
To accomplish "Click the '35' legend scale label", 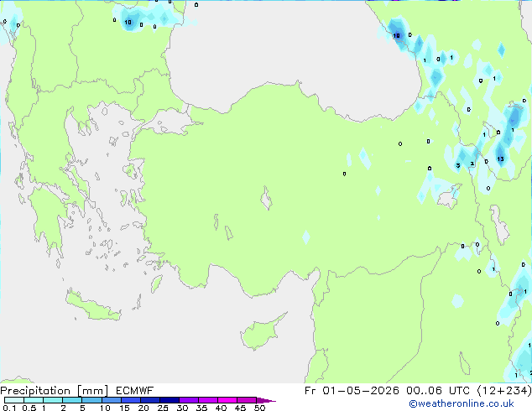I will 201,408.
